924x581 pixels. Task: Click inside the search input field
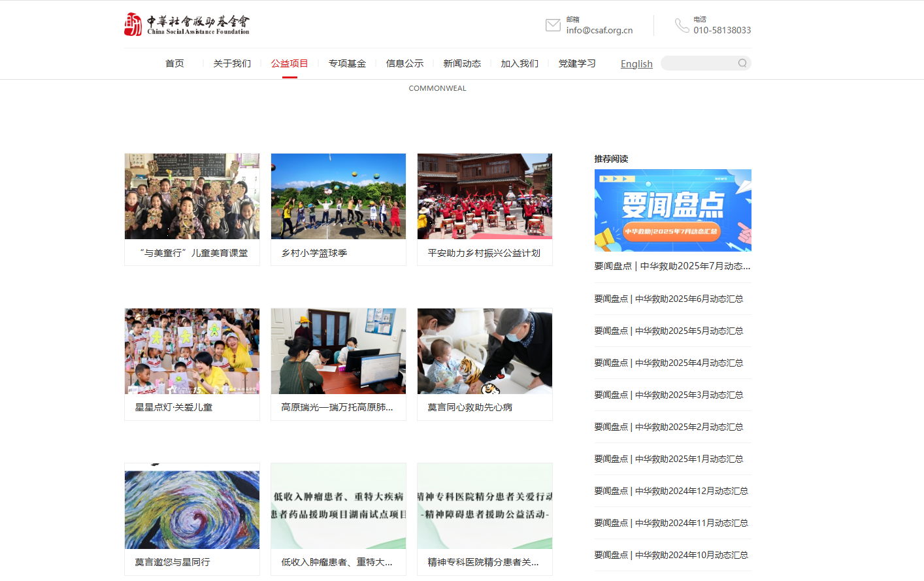pyautogui.click(x=698, y=63)
